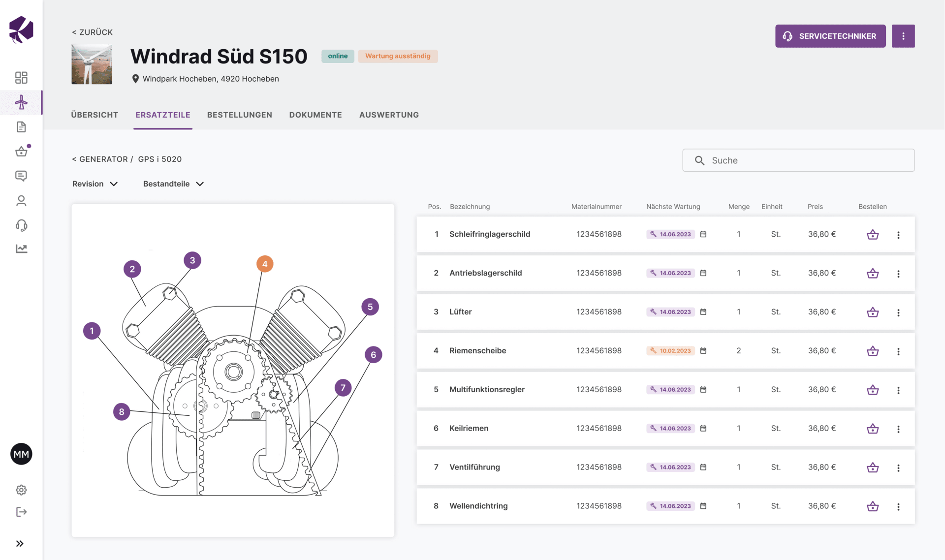The height and width of the screenshot is (560, 945).
Task: Click the user profile icon in sidebar
Action: coord(21,201)
